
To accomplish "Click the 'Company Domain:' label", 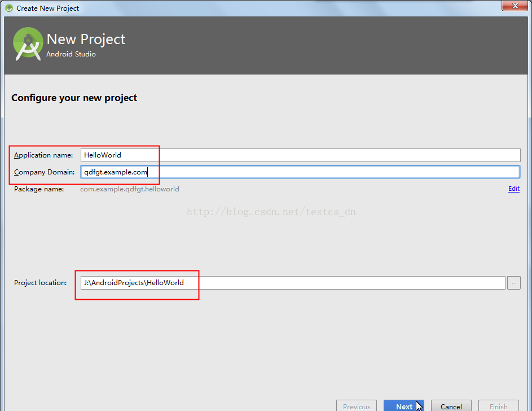I will coord(45,172).
